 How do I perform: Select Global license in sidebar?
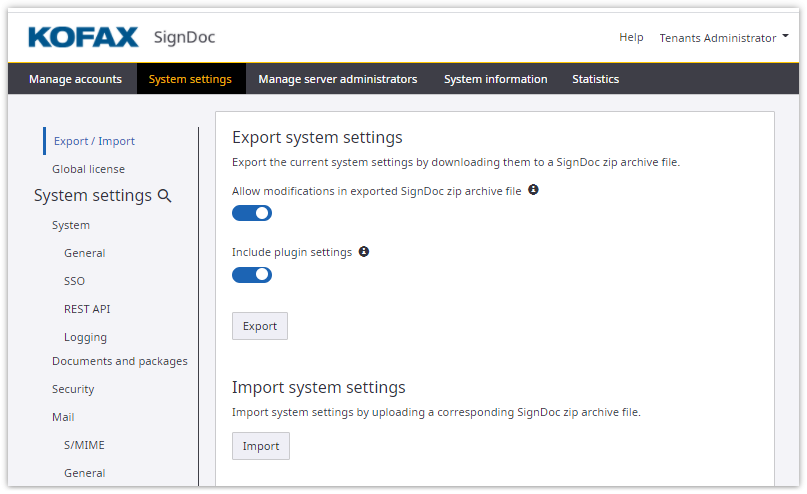88,169
